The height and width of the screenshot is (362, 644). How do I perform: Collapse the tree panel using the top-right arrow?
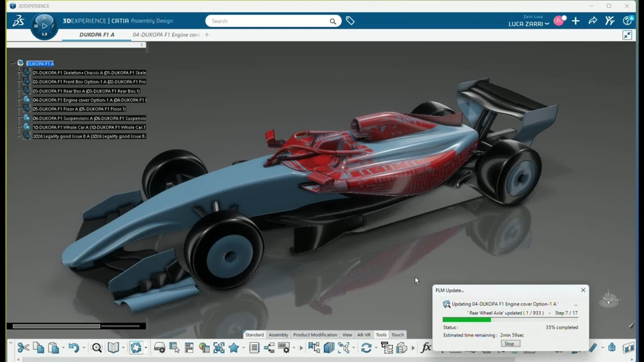tap(142, 45)
